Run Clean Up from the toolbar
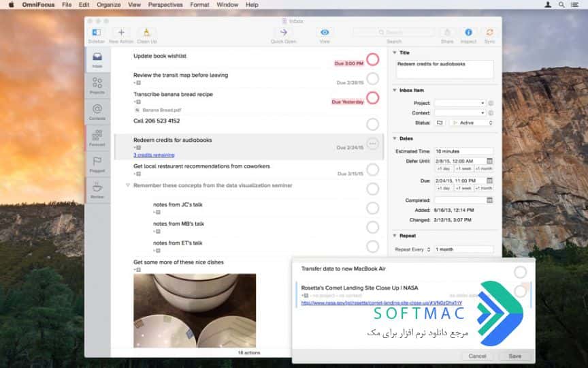This screenshot has width=588, height=368. click(x=146, y=33)
